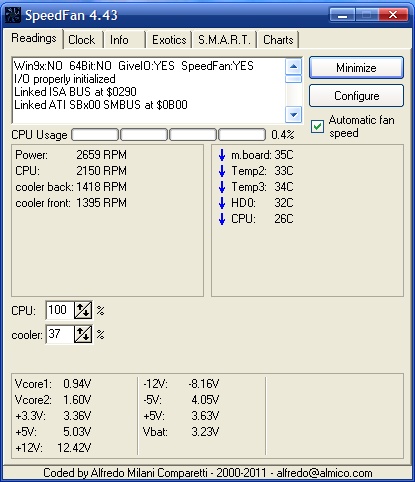The height and width of the screenshot is (482, 415).
Task: Click the third CPU Usage bar
Action: tap(193, 135)
